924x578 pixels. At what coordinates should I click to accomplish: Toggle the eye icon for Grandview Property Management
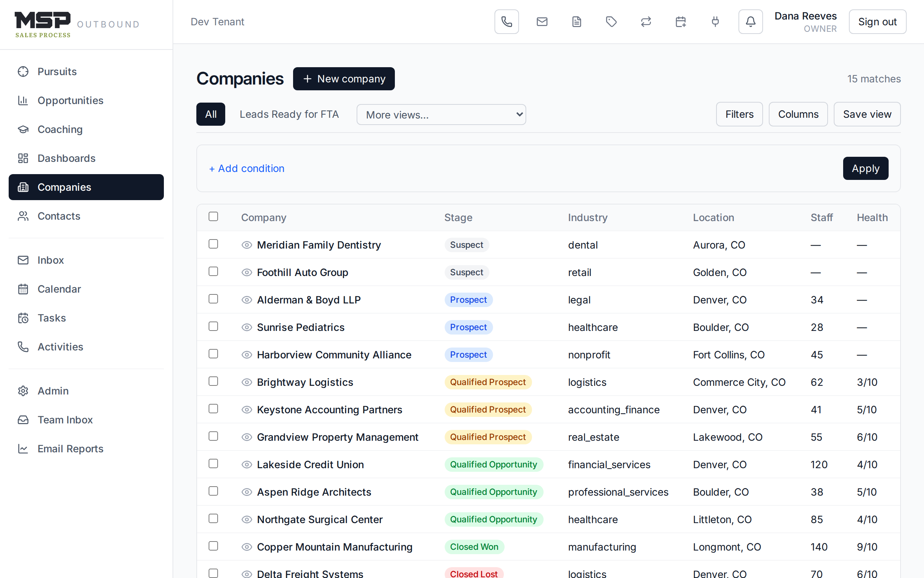click(x=247, y=437)
